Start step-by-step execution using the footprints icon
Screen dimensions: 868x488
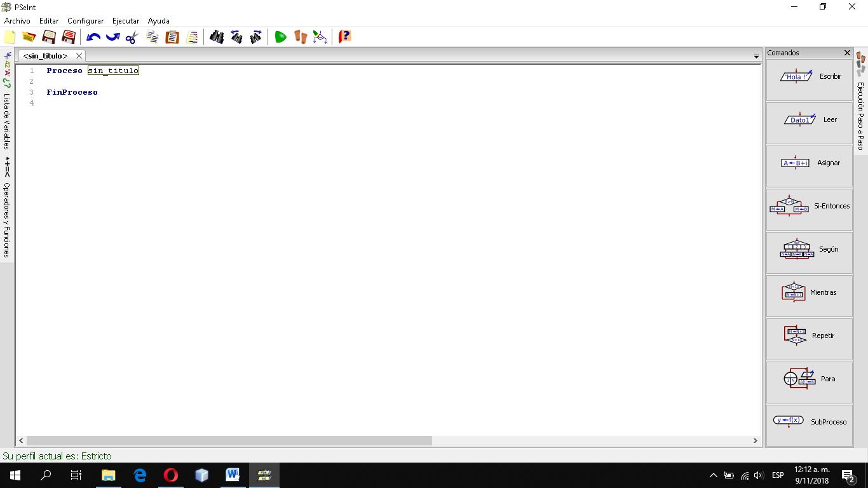[299, 37]
